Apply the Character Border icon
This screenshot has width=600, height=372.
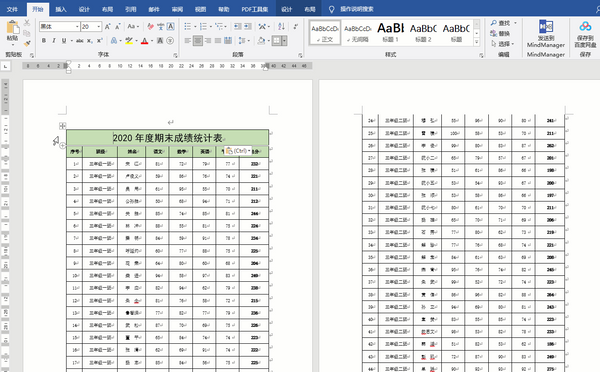click(171, 26)
